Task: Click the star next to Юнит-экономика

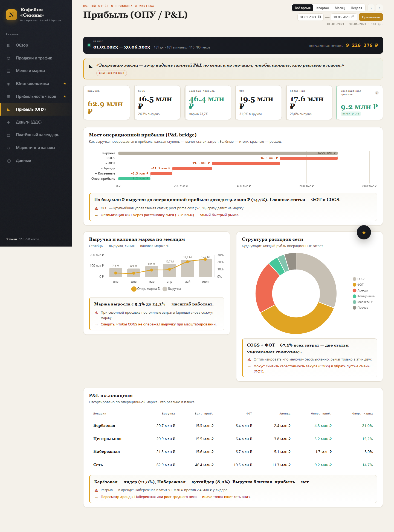Action: click(x=65, y=84)
